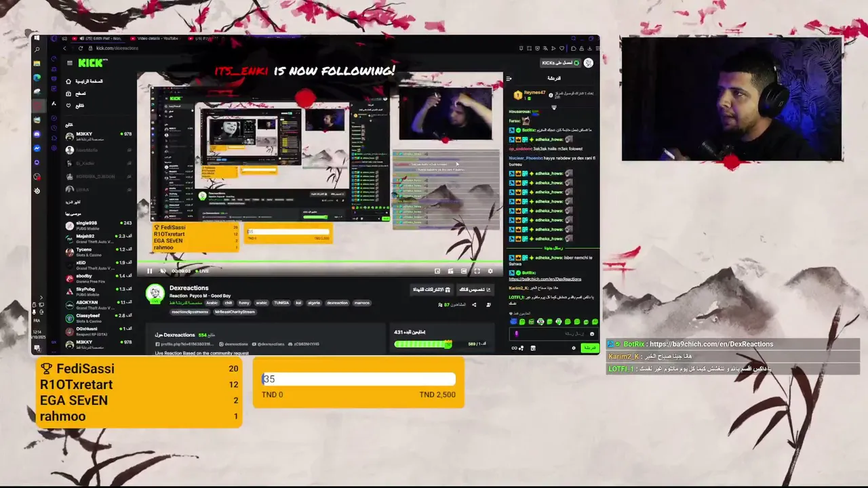Image resolution: width=868 pixels, height=488 pixels.
Task: Enter fullscreen on the player
Action: click(x=477, y=271)
